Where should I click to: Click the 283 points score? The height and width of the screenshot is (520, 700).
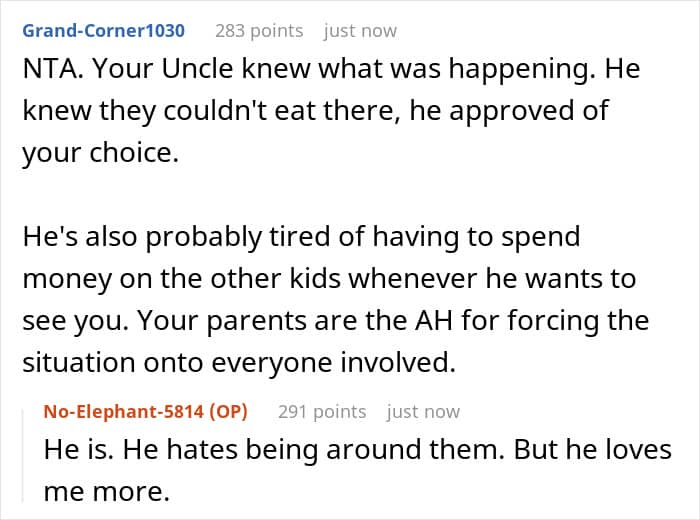click(259, 31)
